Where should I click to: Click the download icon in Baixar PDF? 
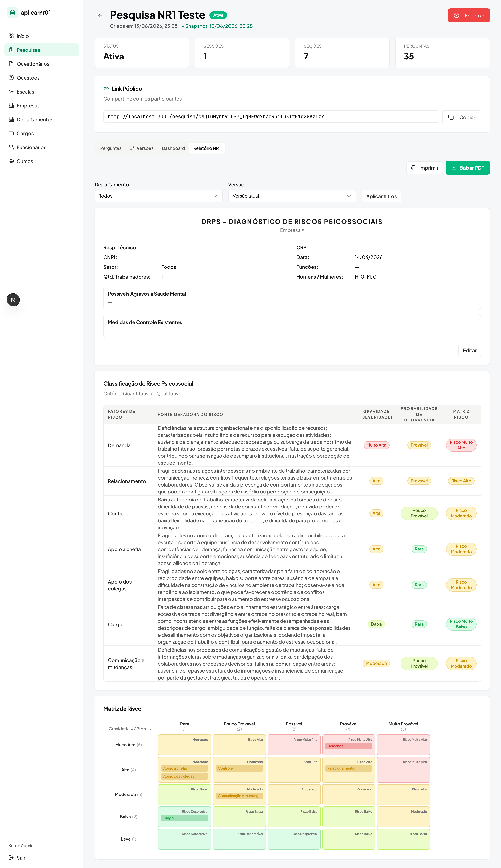pyautogui.click(x=454, y=168)
